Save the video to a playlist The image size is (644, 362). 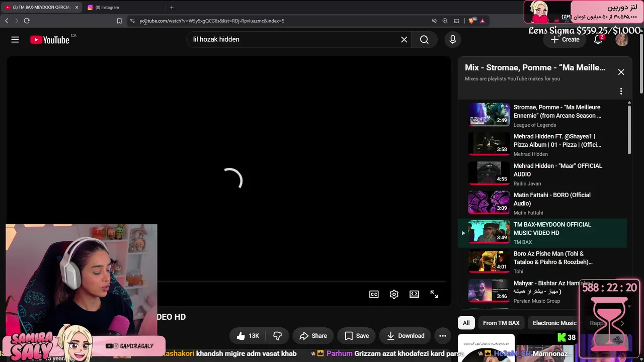[x=357, y=336]
